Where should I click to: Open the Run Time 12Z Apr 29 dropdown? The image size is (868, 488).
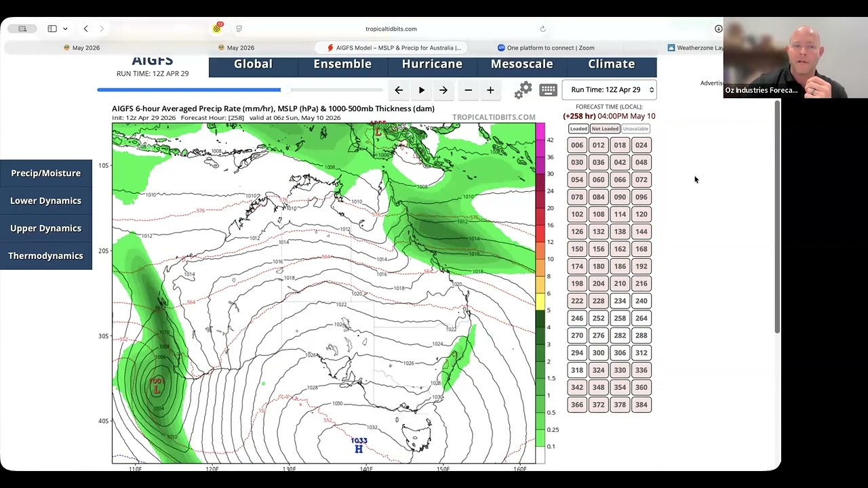610,89
